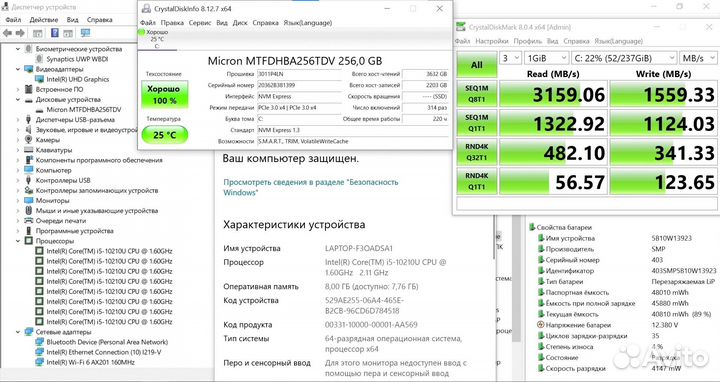Viewport: 720px width, 382px height.
Task: Click the Intel(R) Wi-Fi 6 AX201 160MHz adapter icon
Action: tap(40, 362)
